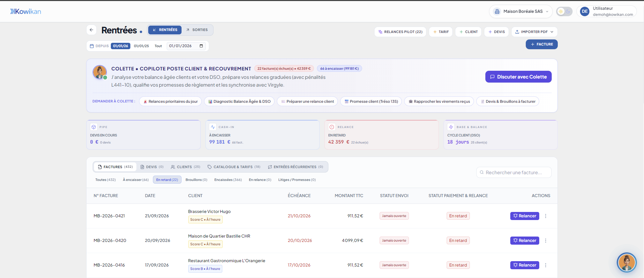Expand the Importer PDF dropdown
The width and height of the screenshot is (644, 278).
(535, 32)
